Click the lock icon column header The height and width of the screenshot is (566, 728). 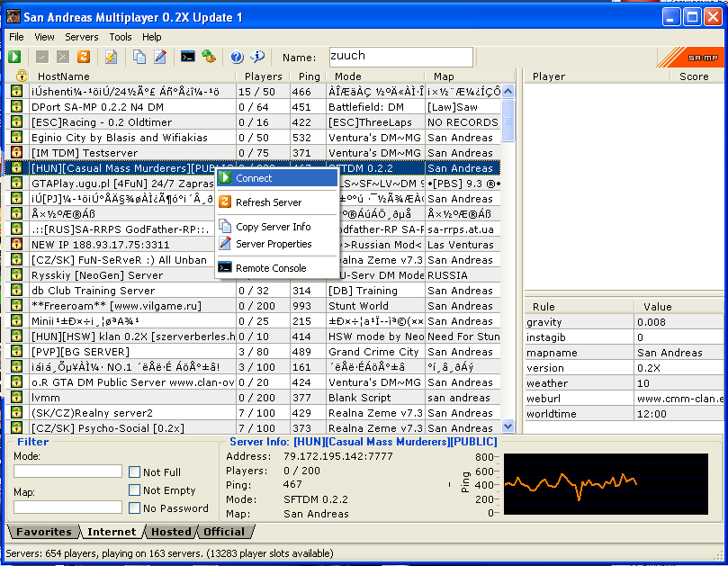(x=22, y=76)
